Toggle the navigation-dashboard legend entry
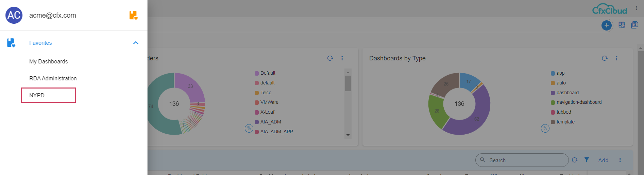 point(579,102)
